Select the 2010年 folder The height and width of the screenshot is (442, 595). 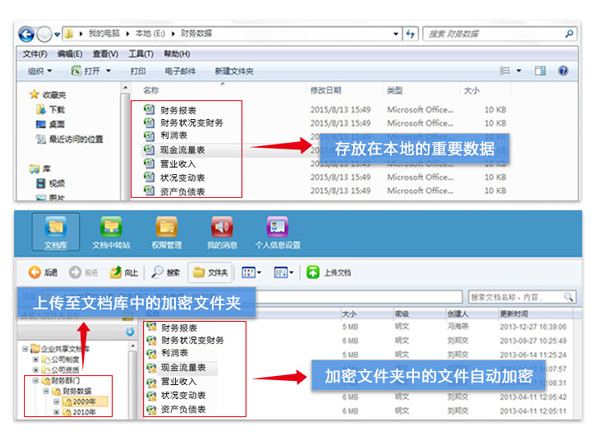point(79,412)
